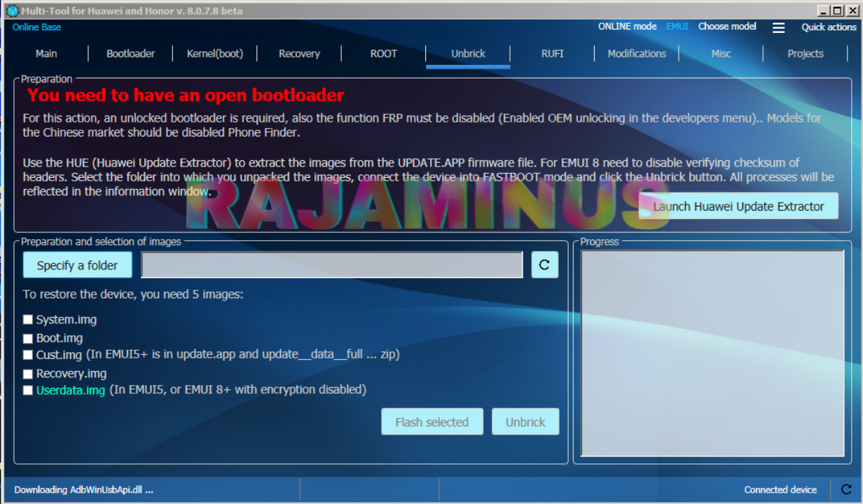The width and height of the screenshot is (863, 504).
Task: Click the Unbrick button
Action: [x=525, y=422]
